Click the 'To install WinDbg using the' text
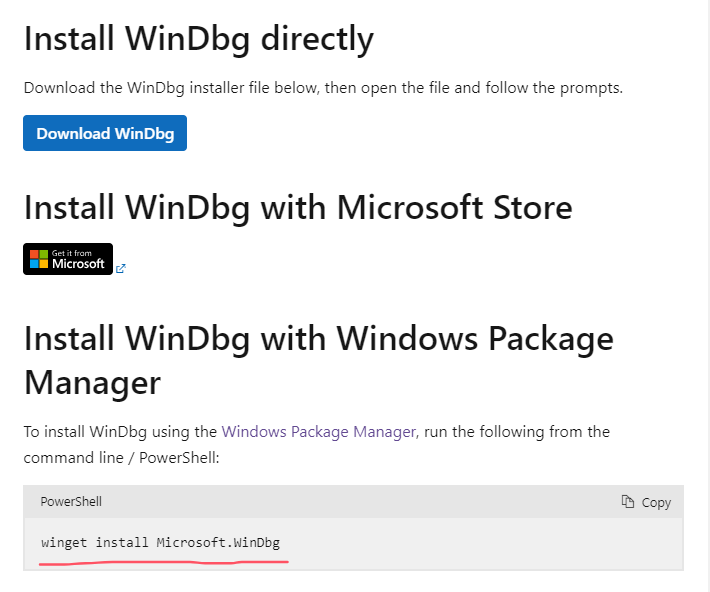Image resolution: width=710 pixels, height=592 pixels. [120, 432]
